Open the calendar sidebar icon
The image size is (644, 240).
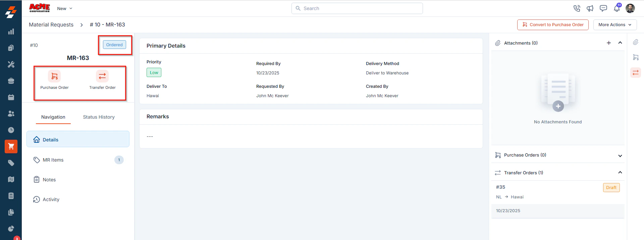point(11,97)
